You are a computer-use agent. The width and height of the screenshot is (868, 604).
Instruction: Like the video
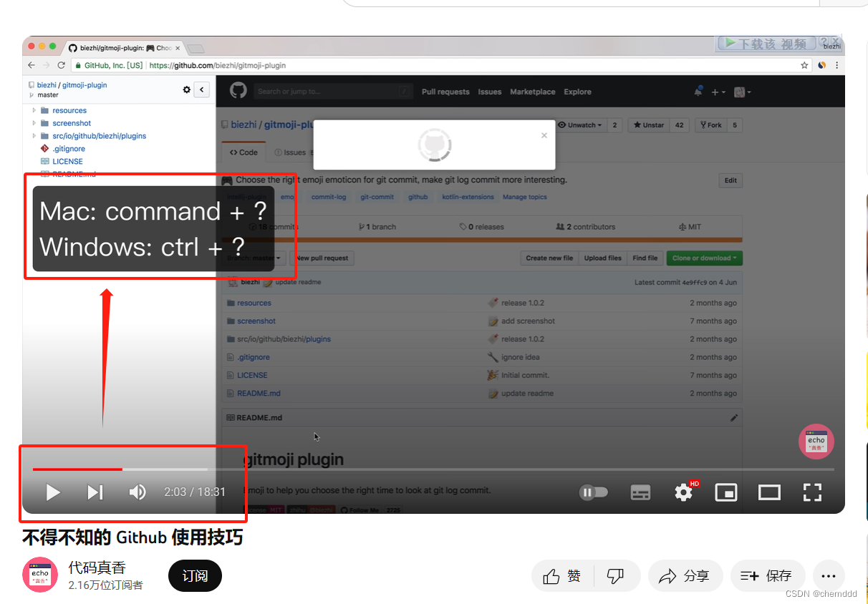click(563, 576)
